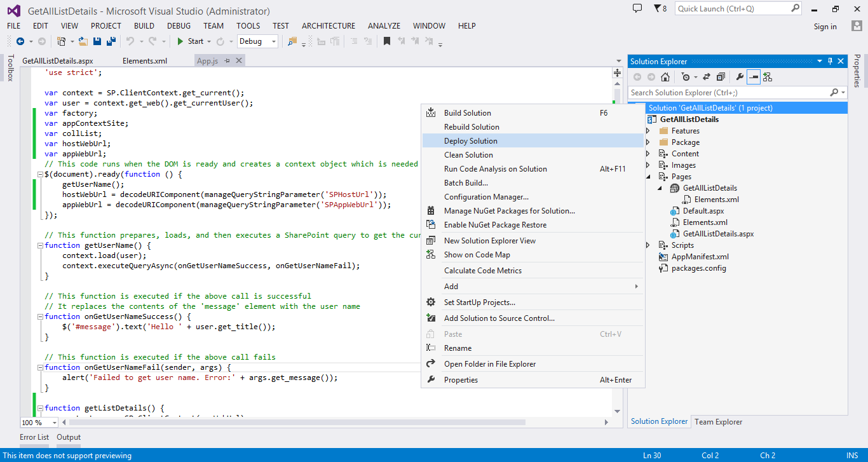Click the Quick Launch search magnifier icon
This screenshot has height=462, width=868.
click(x=795, y=8)
